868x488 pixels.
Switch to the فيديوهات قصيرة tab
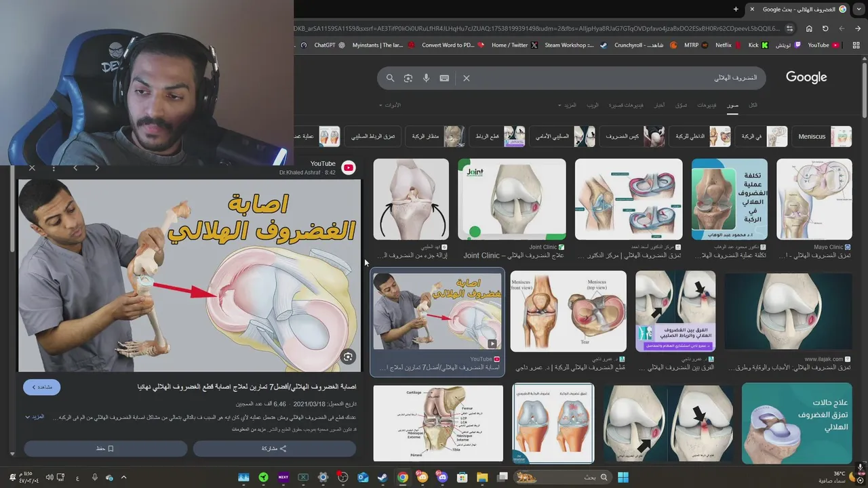(x=626, y=105)
